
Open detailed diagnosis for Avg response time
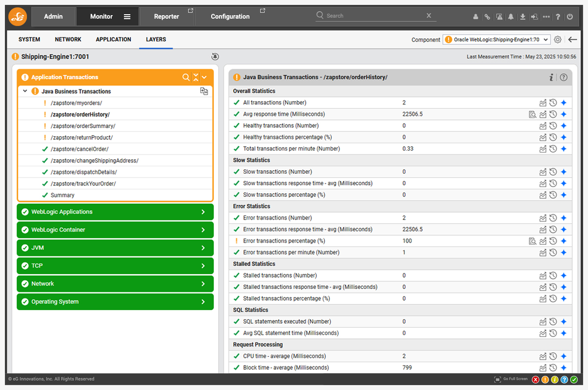pyautogui.click(x=533, y=114)
